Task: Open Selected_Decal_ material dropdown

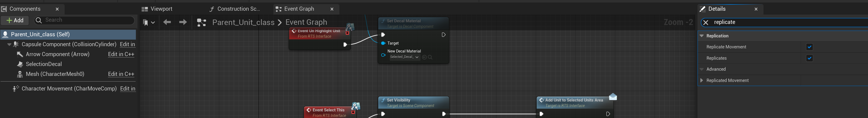Action: 404,57
